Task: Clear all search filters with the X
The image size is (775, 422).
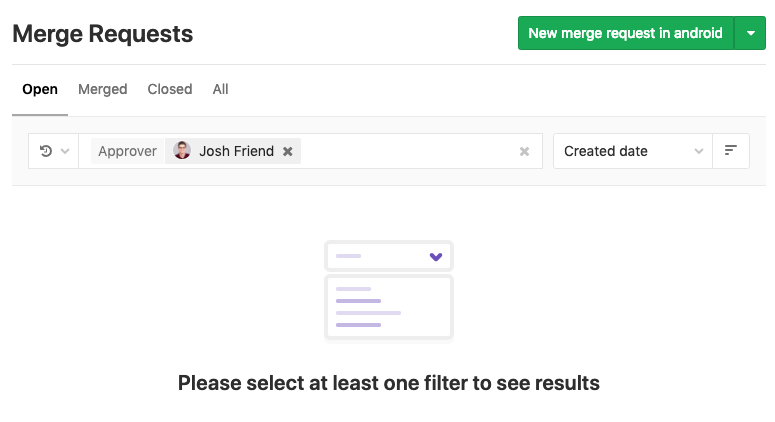Action: click(524, 152)
